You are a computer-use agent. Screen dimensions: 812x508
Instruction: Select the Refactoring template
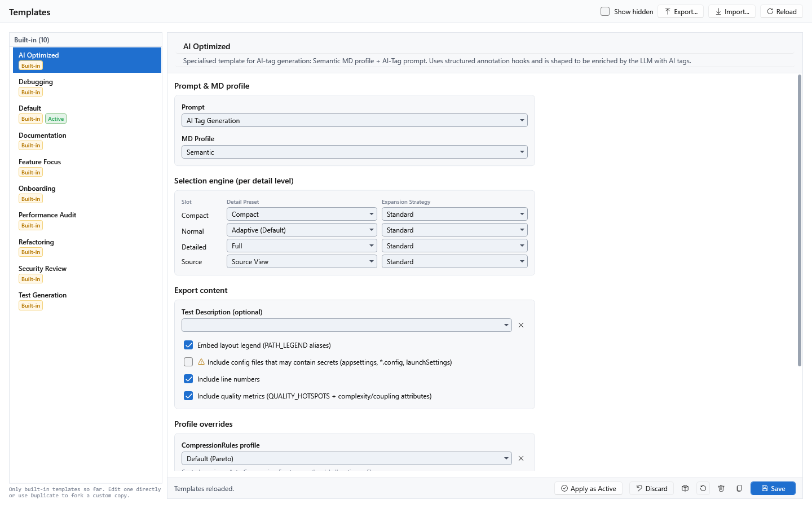pos(87,247)
